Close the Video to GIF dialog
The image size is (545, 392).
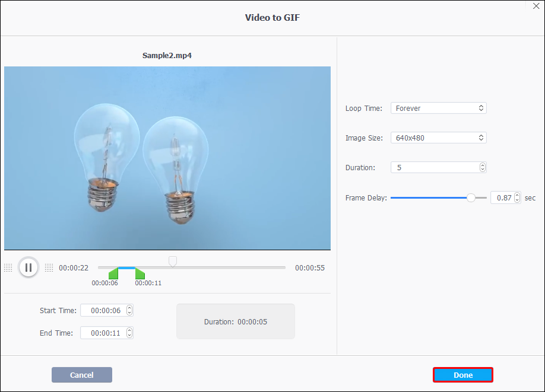point(536,7)
